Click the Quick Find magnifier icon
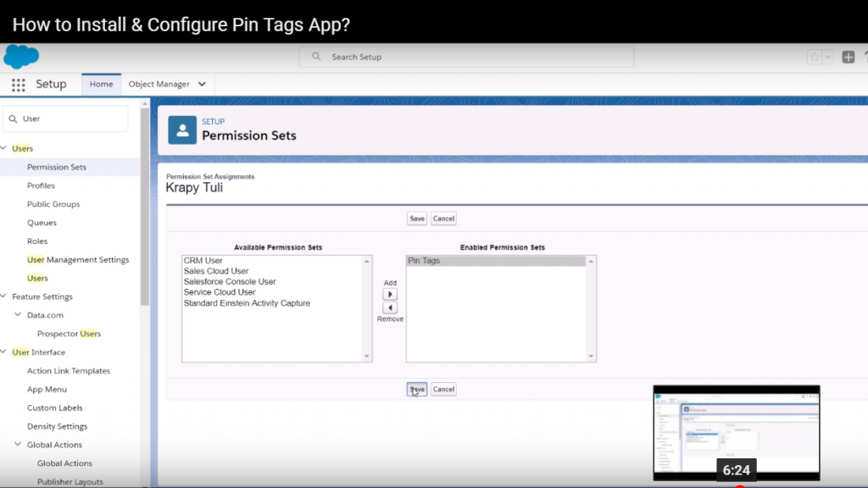This screenshot has height=488, width=868. point(13,119)
